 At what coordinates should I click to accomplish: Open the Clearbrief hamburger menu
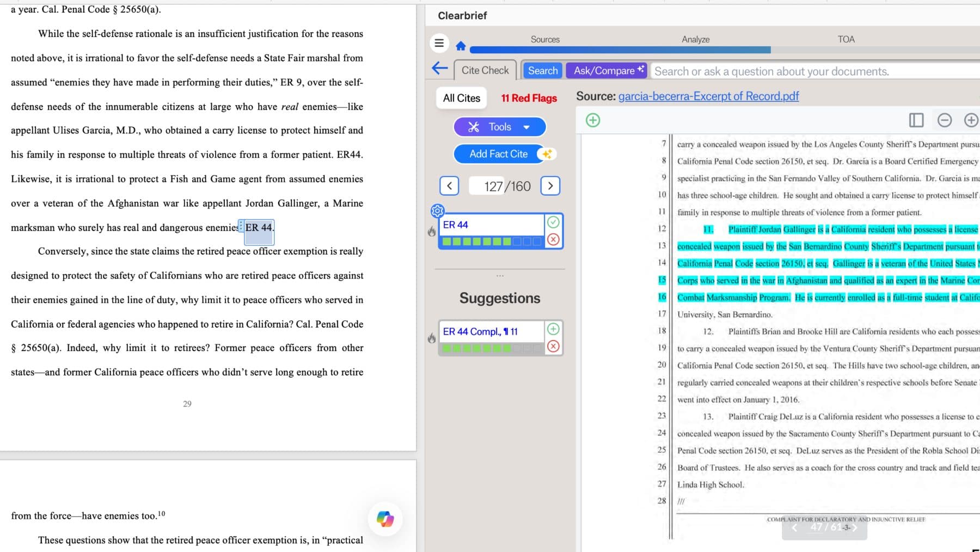439,43
